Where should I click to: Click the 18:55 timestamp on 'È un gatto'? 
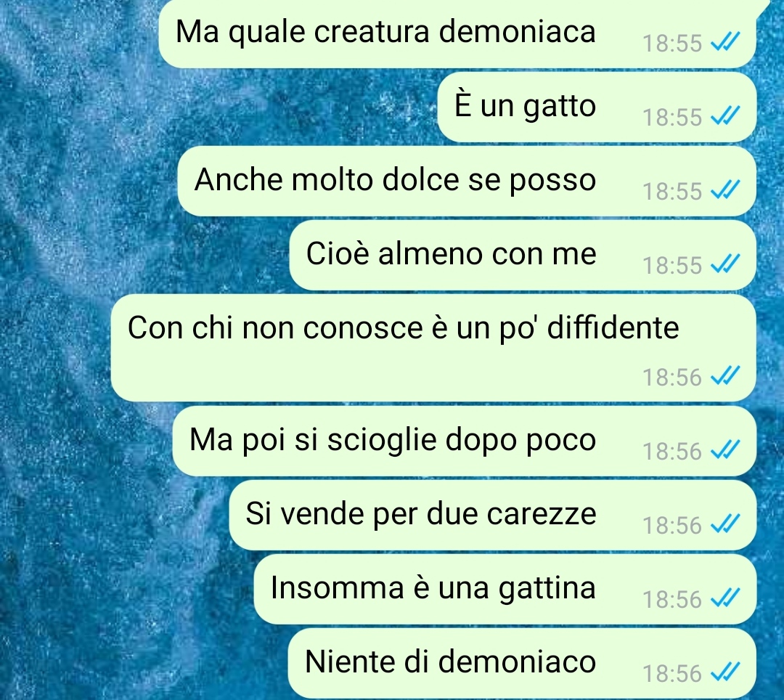tap(672, 118)
